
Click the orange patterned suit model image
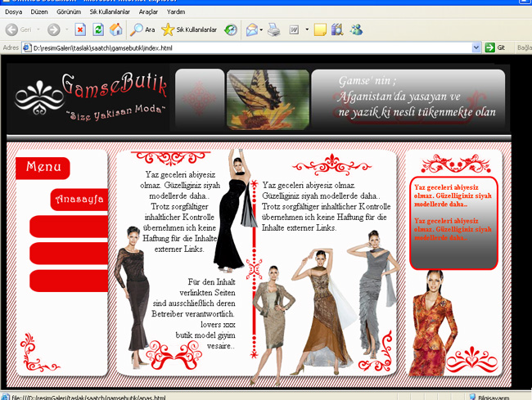(431, 324)
